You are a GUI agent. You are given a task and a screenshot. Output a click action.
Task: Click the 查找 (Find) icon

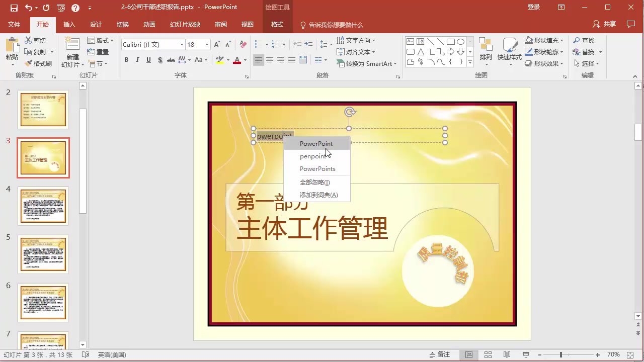tap(577, 40)
